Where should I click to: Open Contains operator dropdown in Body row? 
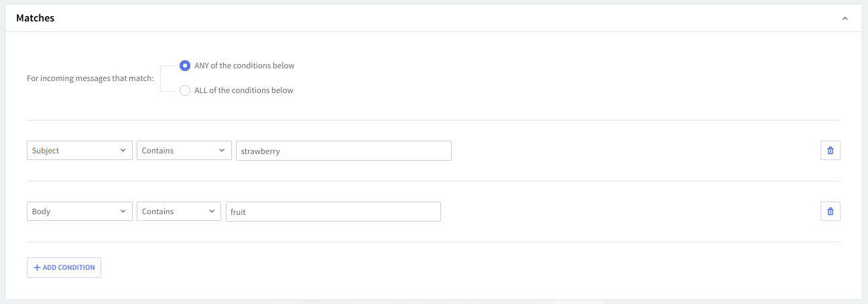click(178, 212)
